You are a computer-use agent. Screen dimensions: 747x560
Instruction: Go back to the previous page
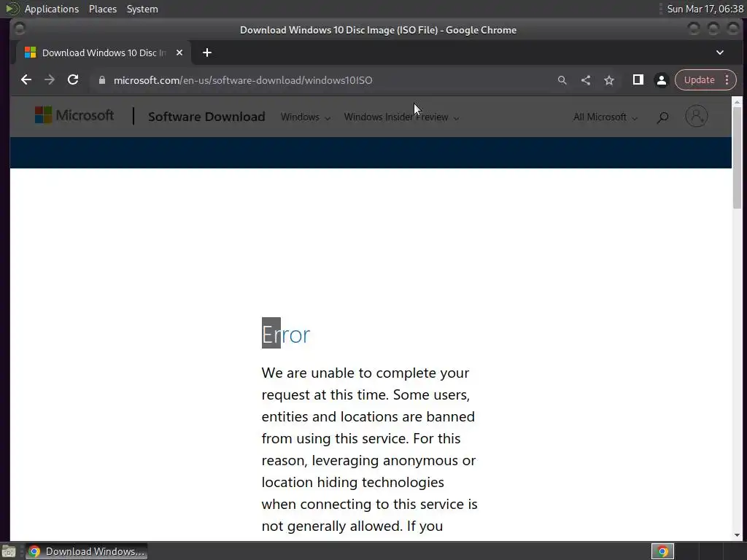click(x=26, y=80)
